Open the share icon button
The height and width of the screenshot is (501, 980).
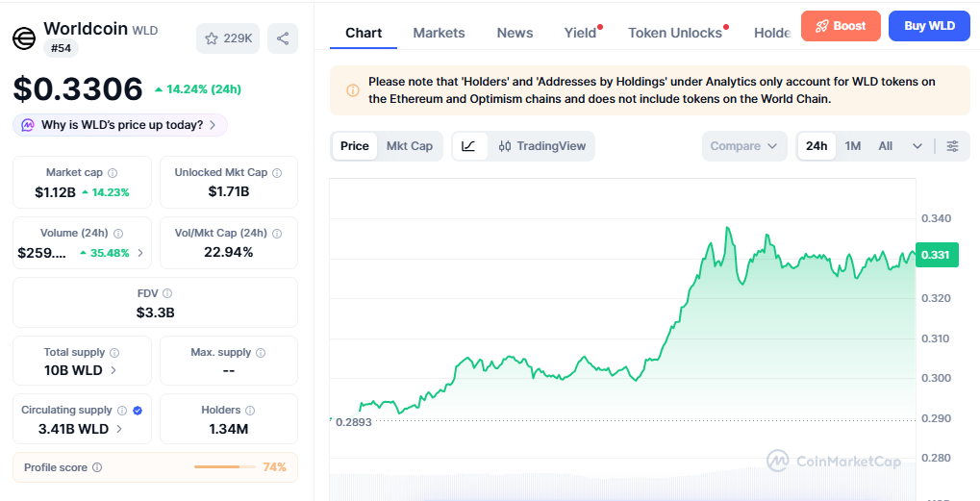(283, 38)
